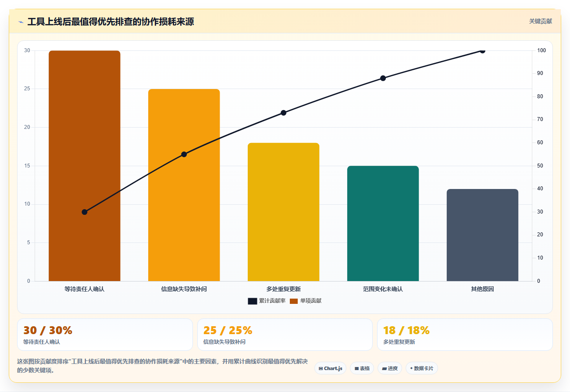Click the 多处重复更新 yellow bar
This screenshot has height=392, width=570.
[x=283, y=212]
